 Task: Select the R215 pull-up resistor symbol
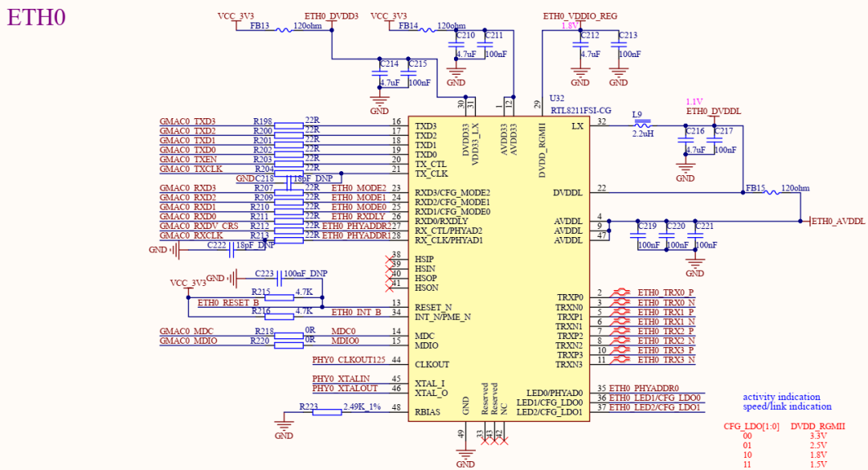click(280, 297)
